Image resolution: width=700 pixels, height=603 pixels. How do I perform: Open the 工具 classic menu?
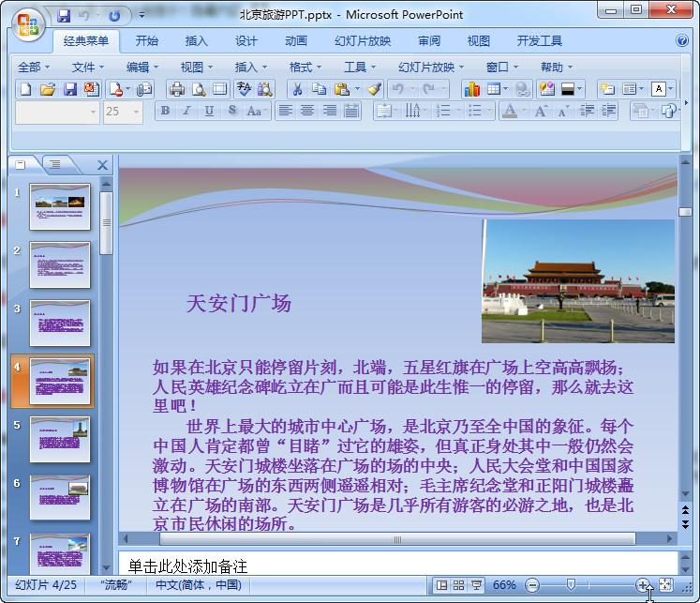click(360, 68)
